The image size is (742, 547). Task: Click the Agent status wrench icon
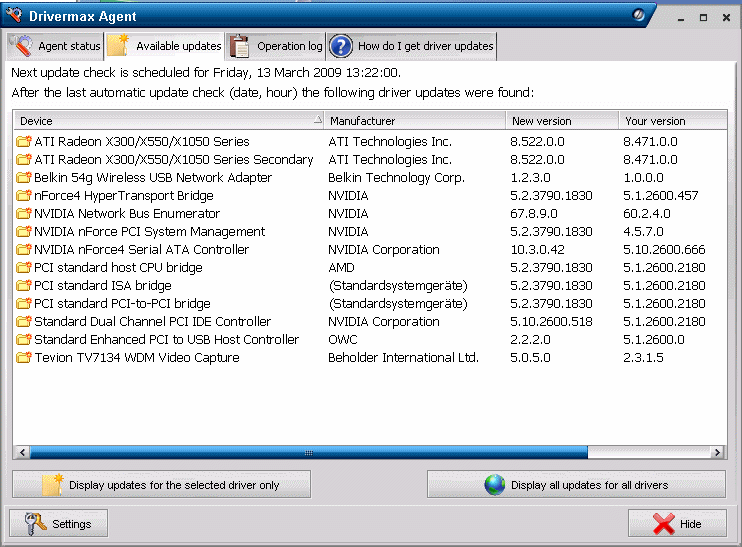pyautogui.click(x=22, y=46)
